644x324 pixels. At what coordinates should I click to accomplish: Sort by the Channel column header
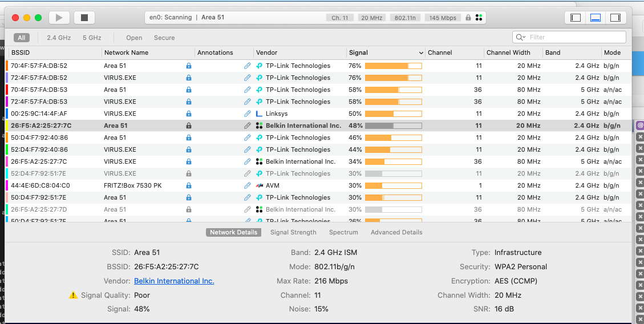point(454,52)
